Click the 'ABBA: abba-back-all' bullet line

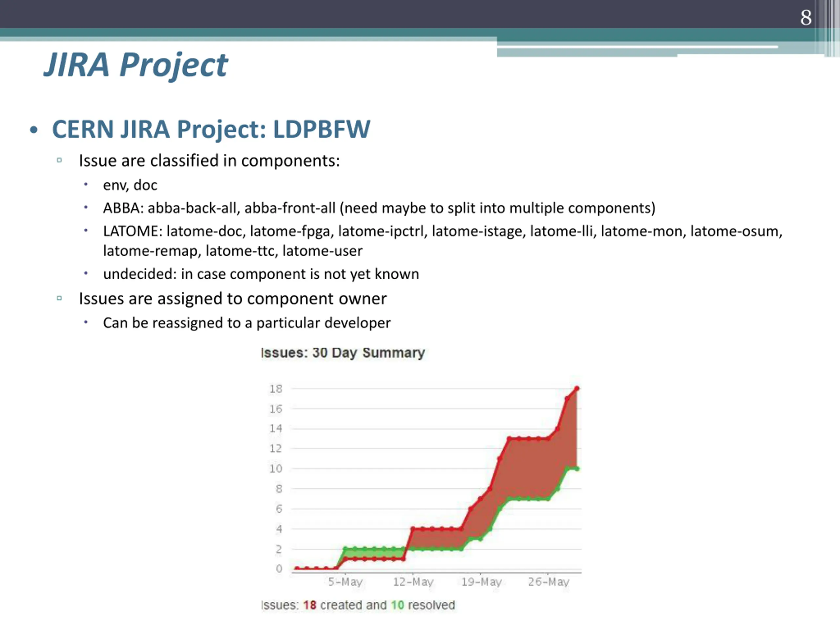(x=379, y=208)
